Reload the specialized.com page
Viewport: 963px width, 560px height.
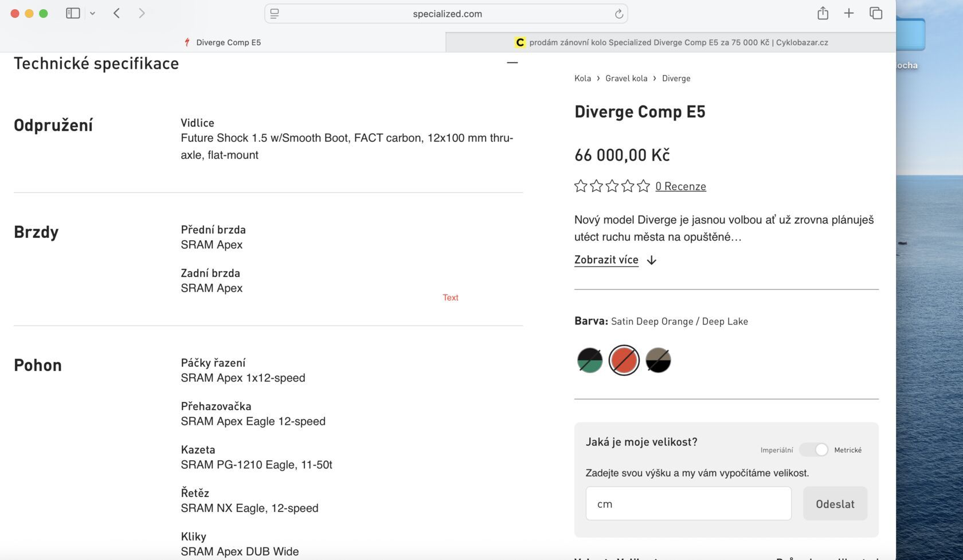[618, 14]
